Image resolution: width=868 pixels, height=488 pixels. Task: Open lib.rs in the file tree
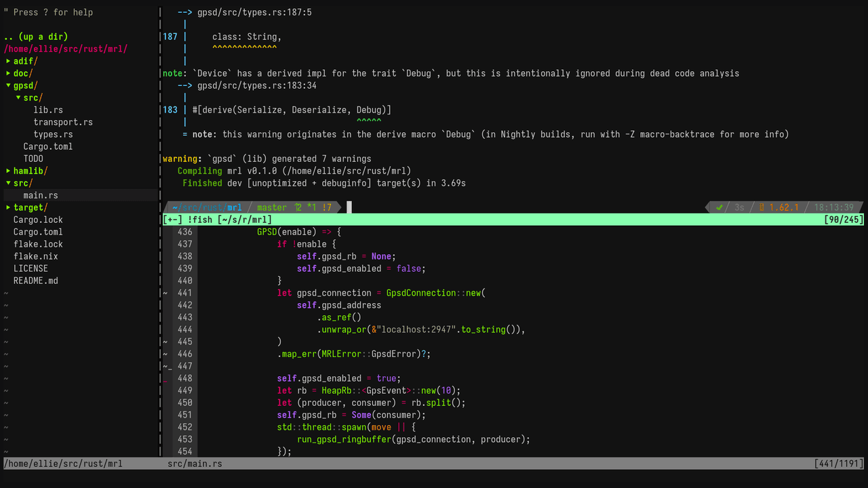[48, 110]
